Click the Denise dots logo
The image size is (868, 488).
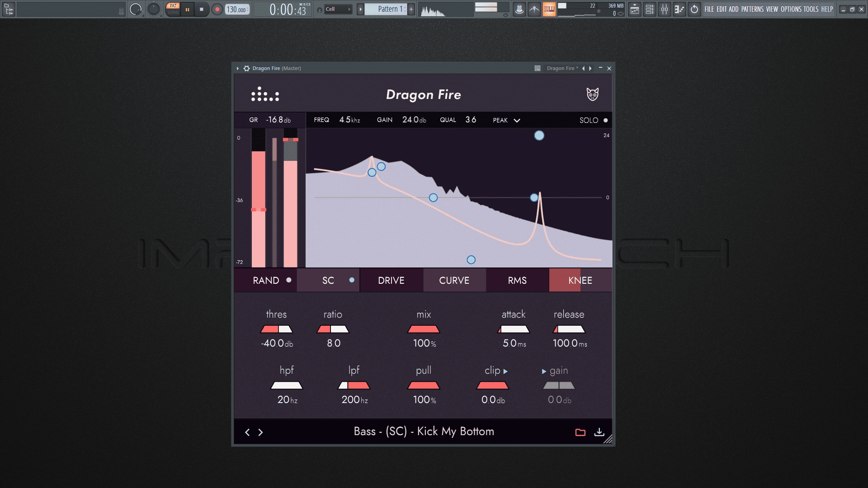click(x=265, y=94)
